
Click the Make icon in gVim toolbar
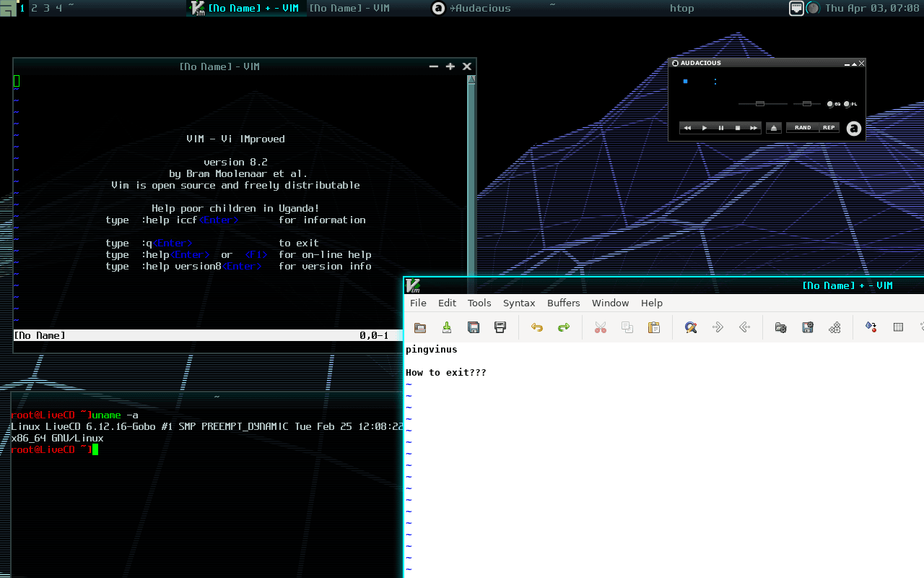871,327
